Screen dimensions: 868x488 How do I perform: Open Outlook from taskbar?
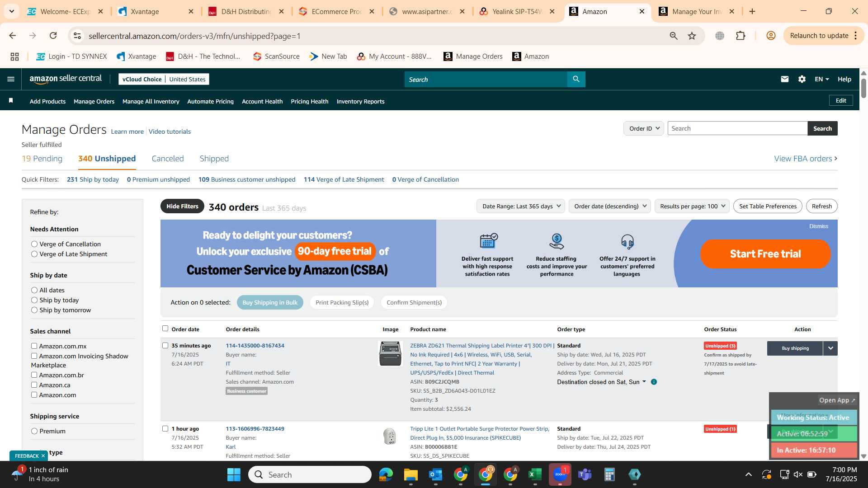pos(435,474)
